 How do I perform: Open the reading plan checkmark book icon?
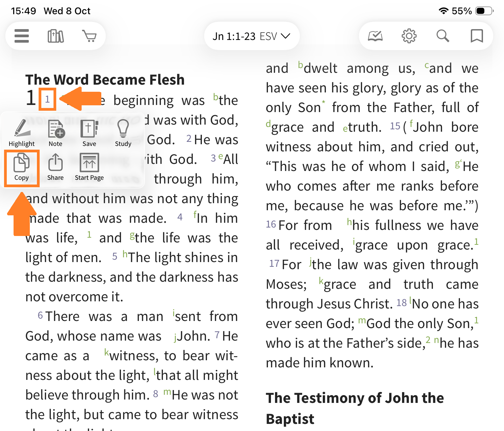tap(375, 36)
